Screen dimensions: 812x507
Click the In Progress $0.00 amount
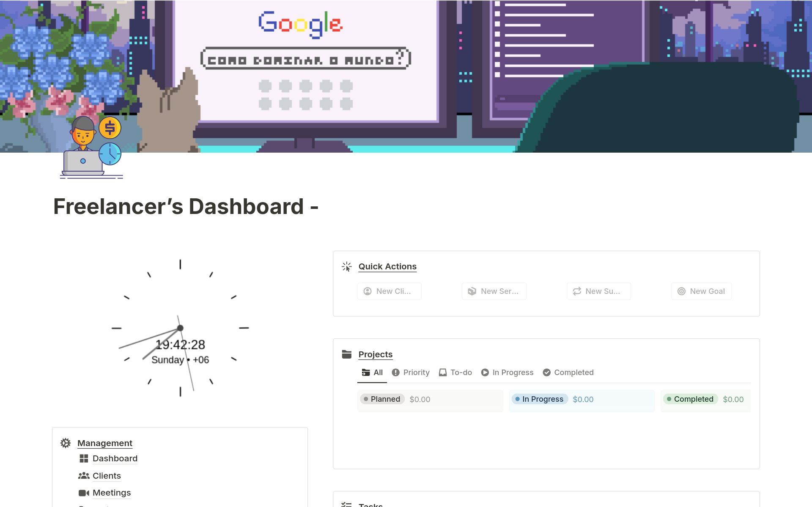click(x=582, y=399)
